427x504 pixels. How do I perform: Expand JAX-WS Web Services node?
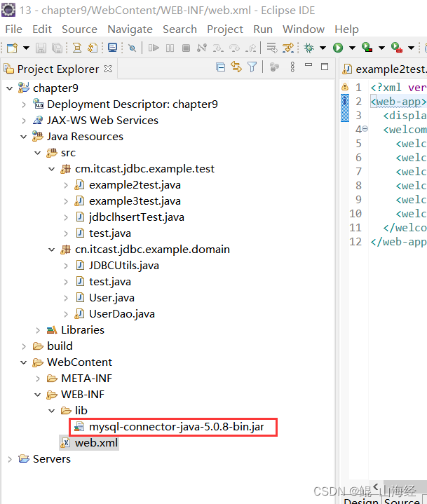click(24, 121)
